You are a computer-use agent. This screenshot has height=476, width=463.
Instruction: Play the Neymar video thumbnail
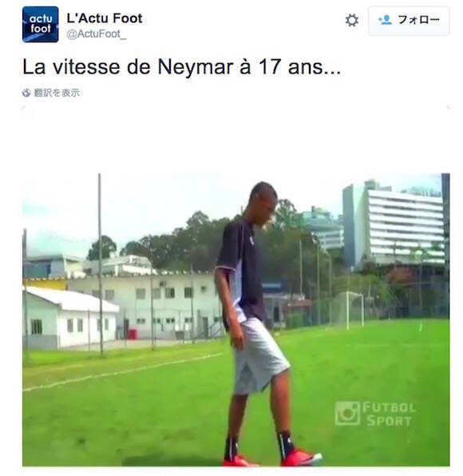coord(236,319)
